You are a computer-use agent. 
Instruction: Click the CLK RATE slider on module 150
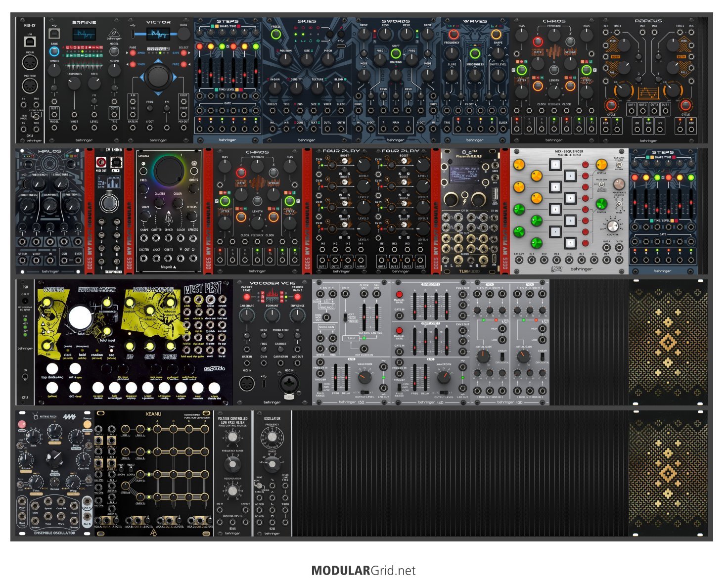click(x=364, y=316)
